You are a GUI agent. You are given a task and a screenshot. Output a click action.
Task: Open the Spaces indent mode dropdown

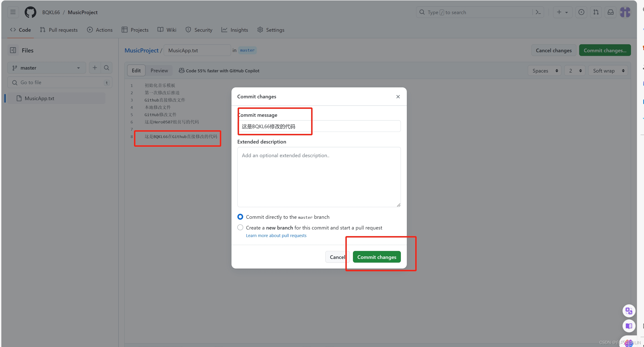(544, 71)
